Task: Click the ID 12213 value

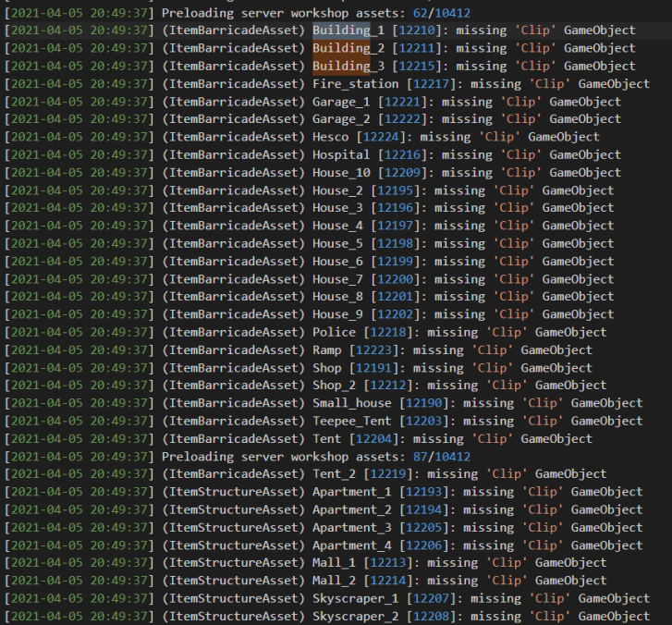Action: click(x=388, y=562)
